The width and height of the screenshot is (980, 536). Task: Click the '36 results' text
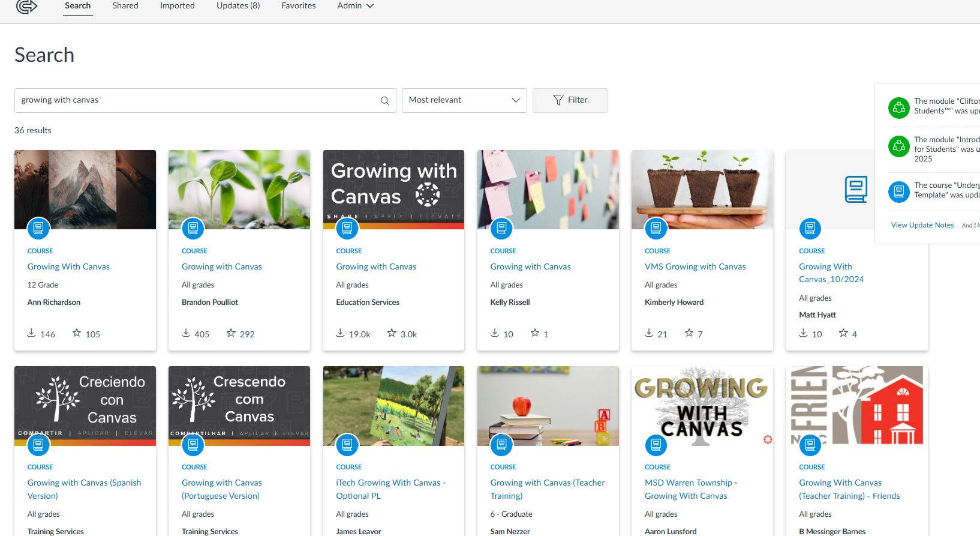33,130
